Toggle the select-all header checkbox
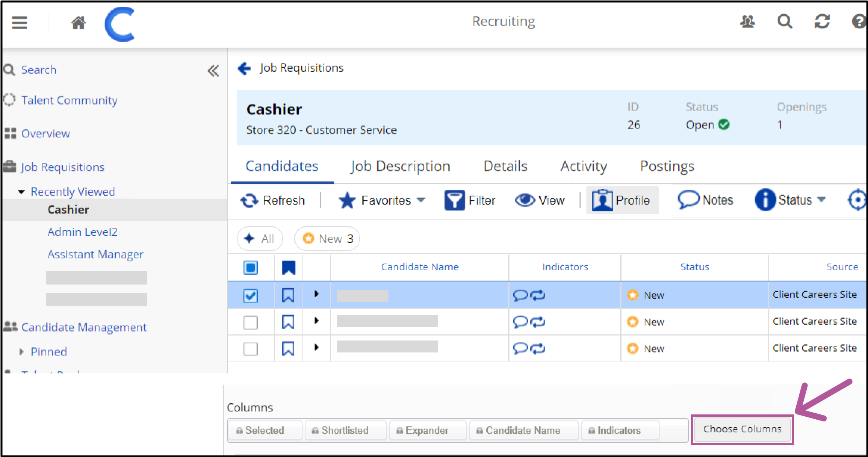Image resolution: width=868 pixels, height=457 pixels. [x=250, y=268]
